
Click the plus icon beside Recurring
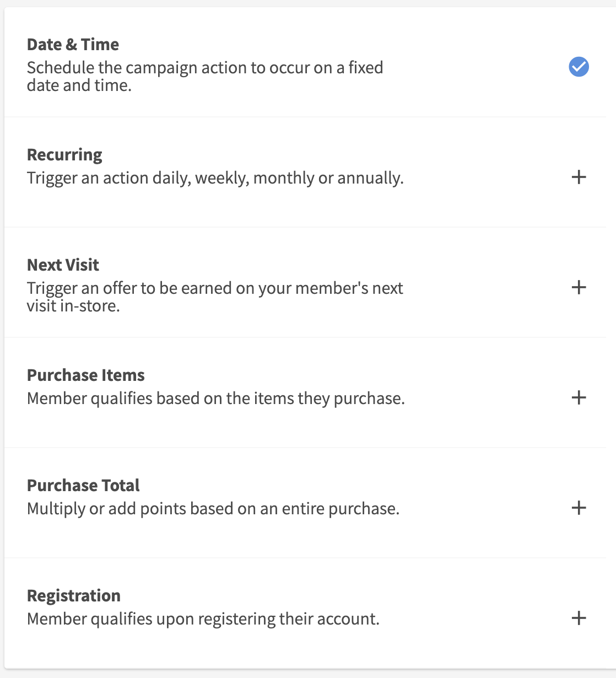(x=579, y=177)
